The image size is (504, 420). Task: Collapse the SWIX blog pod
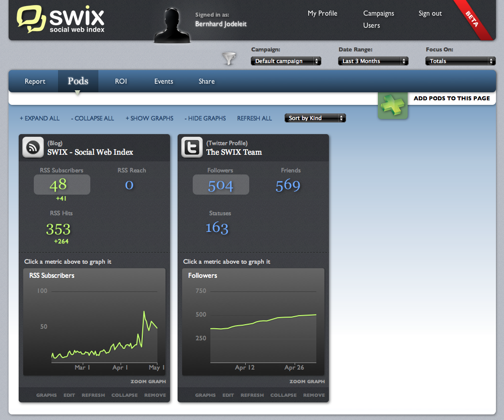click(x=125, y=395)
